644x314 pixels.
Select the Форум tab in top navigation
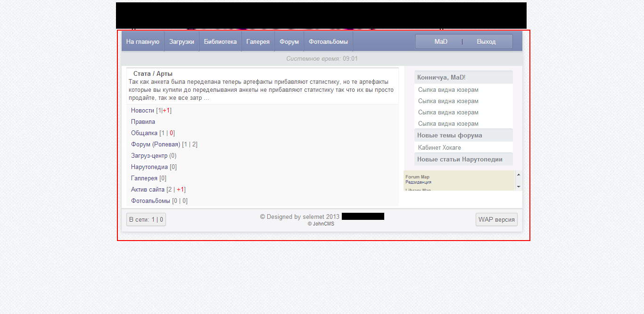[289, 42]
